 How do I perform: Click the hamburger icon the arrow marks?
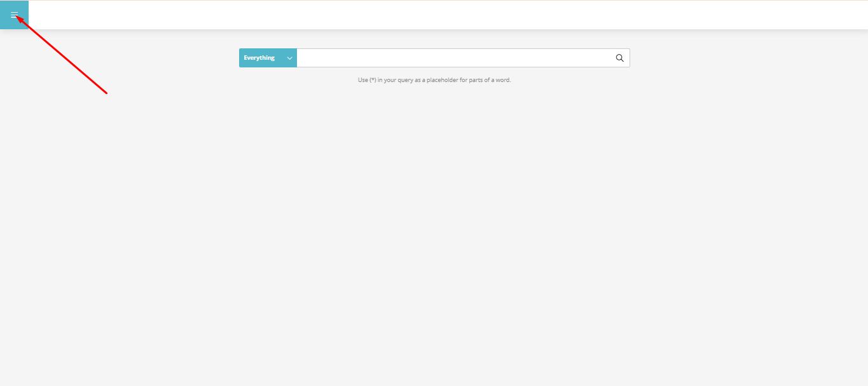[14, 15]
